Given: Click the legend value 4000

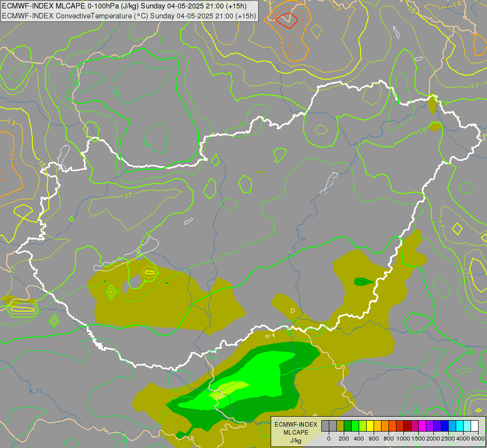Looking at the screenshot, I should (463, 439).
